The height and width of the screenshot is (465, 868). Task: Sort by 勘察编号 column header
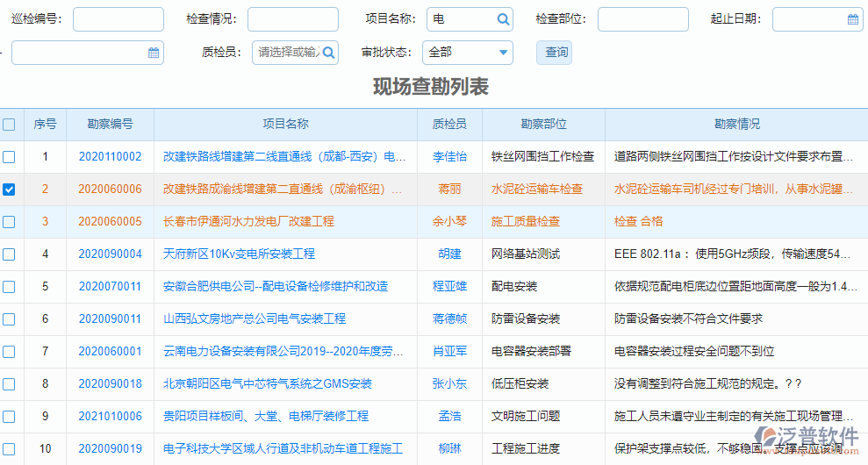tap(110, 125)
